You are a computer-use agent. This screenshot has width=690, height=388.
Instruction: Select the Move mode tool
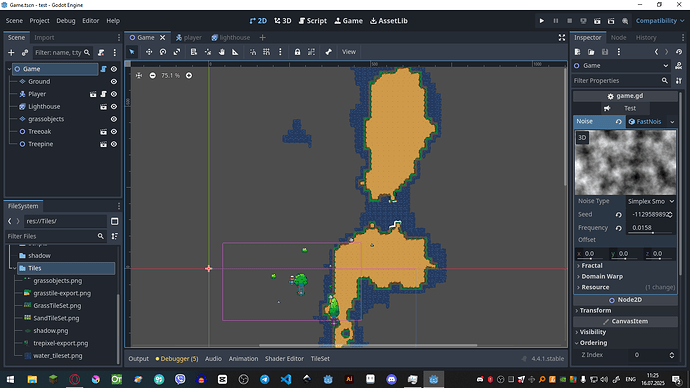(149, 52)
